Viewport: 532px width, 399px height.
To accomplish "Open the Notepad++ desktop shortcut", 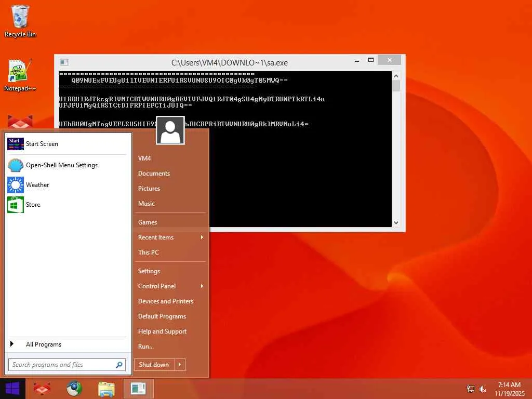I will pos(20,75).
